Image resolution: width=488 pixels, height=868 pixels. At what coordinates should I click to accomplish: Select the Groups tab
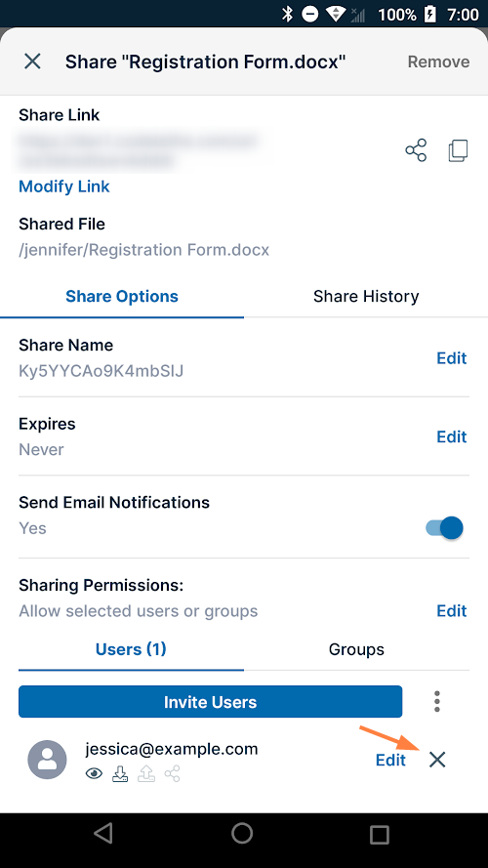[x=356, y=648]
